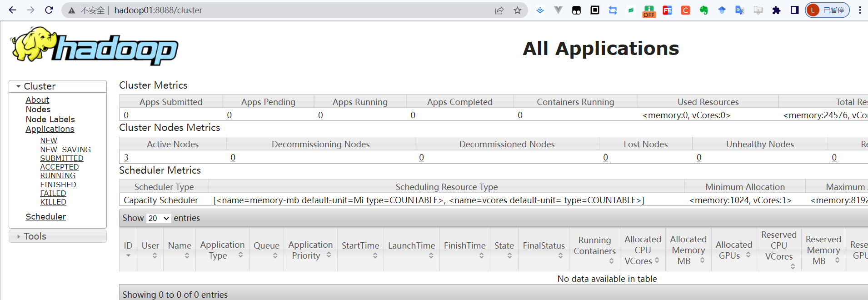868x300 pixels.
Task: Toggle the browser side panel icon
Action: (x=794, y=10)
